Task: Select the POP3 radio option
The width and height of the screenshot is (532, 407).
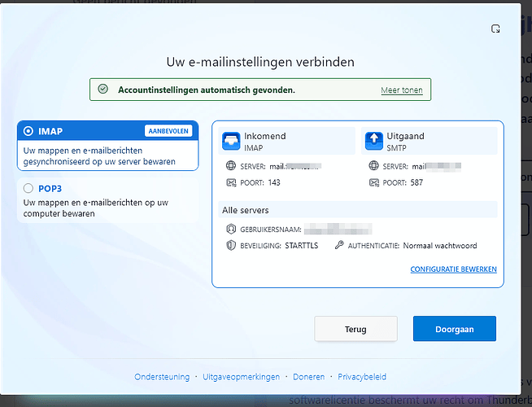Action: click(x=28, y=188)
